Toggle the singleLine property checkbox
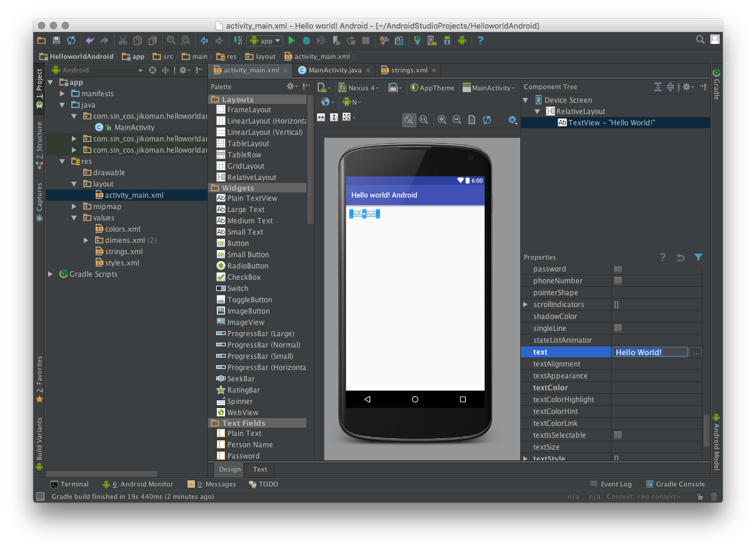Image resolution: width=756 pixels, height=550 pixels. [618, 328]
